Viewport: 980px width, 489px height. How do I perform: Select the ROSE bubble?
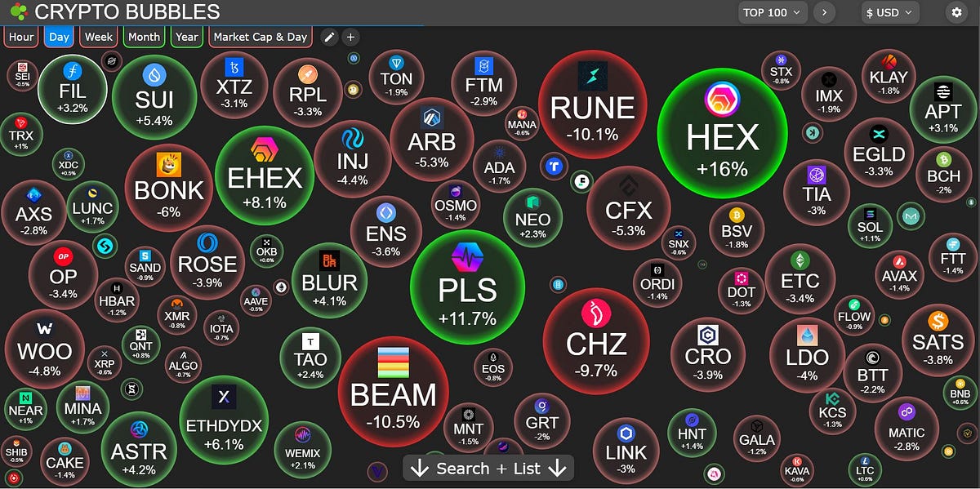point(207,262)
